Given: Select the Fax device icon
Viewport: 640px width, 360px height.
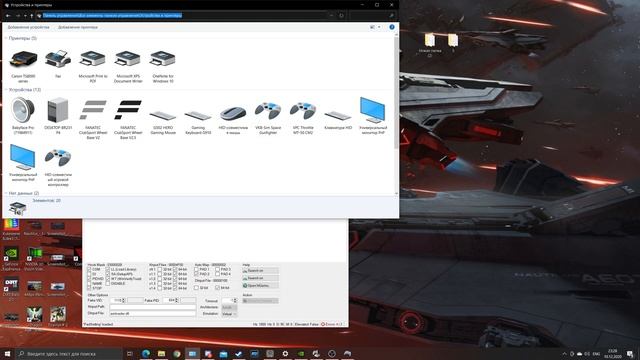Looking at the screenshot, I should [58, 64].
